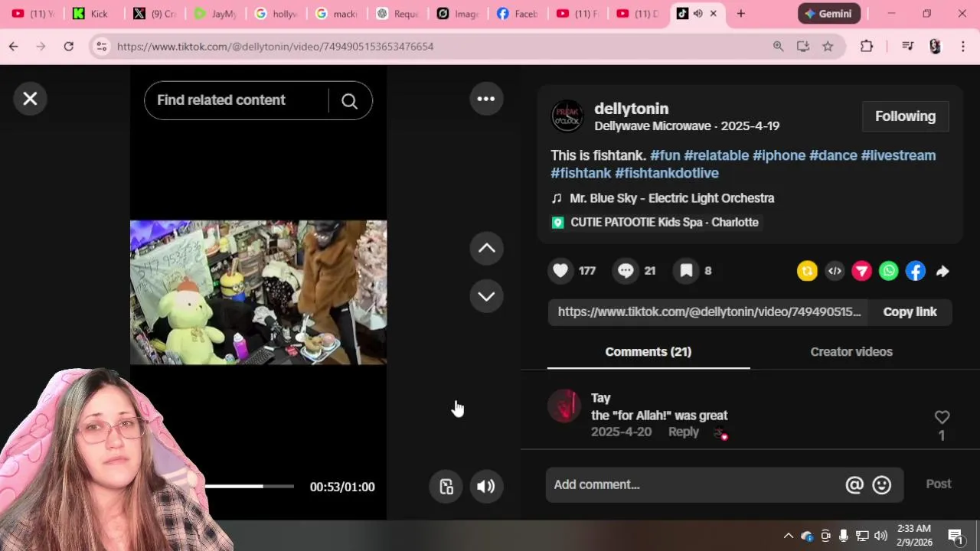The width and height of the screenshot is (980, 551).
Task: Open emoji picker in comment box
Action: click(x=882, y=484)
